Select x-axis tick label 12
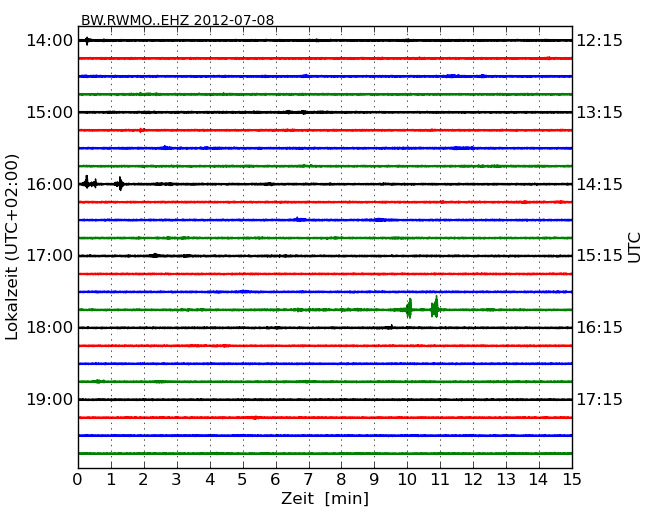The width and height of the screenshot is (650, 520). (473, 480)
